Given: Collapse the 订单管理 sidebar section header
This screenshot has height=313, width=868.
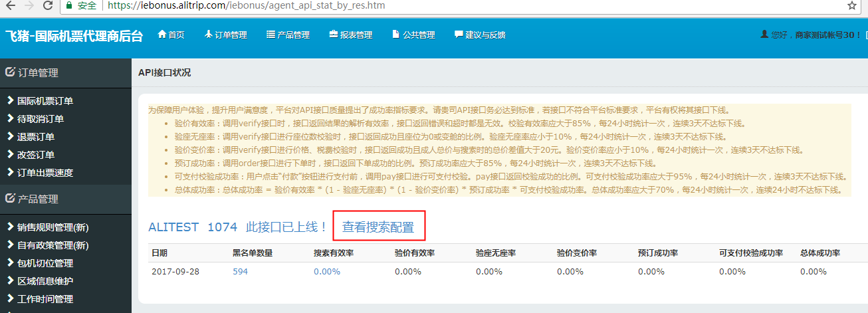Looking at the screenshot, I should [66, 73].
